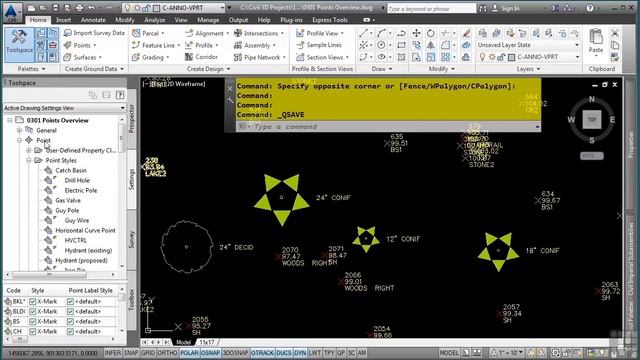Viewport: 640px width, 360px height.
Task: Open the Modify ribbon tab
Action: [125, 20]
